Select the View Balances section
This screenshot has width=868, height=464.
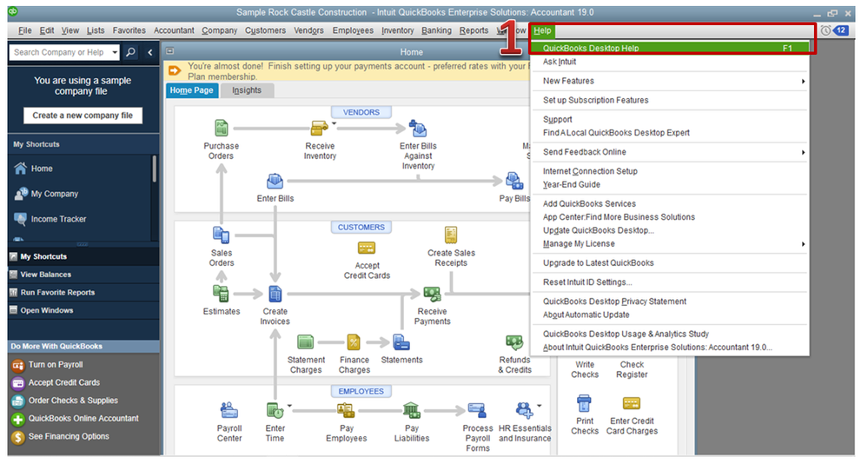point(83,275)
